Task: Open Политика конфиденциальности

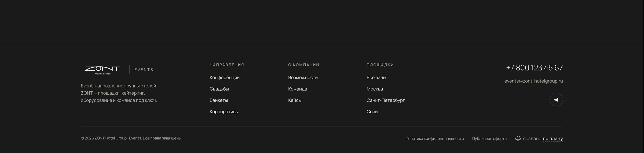Action: click(434, 139)
